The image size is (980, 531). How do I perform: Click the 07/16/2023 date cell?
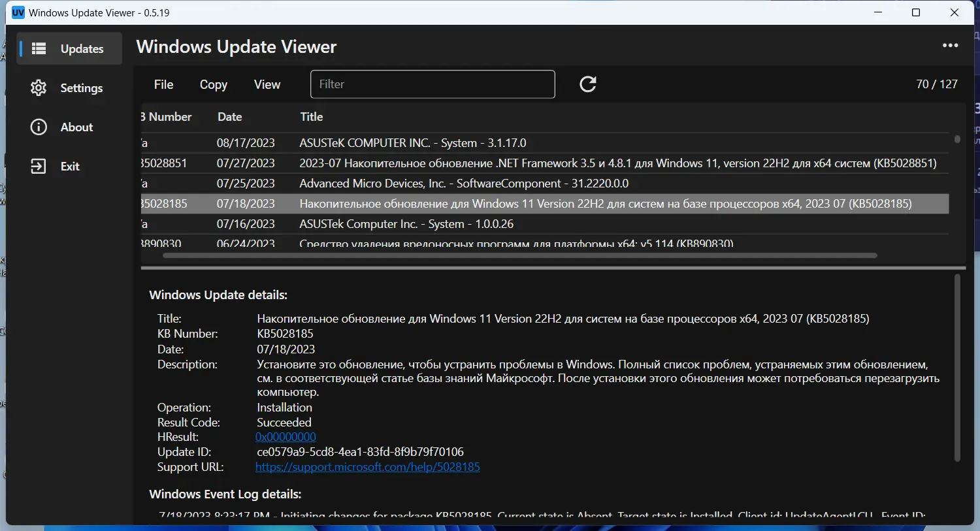coord(246,224)
